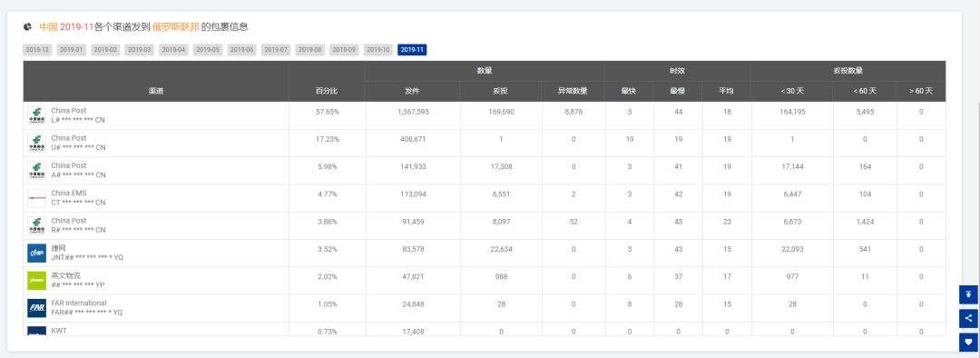Click the FAR International carrier logo
980x358 pixels.
[x=37, y=308]
